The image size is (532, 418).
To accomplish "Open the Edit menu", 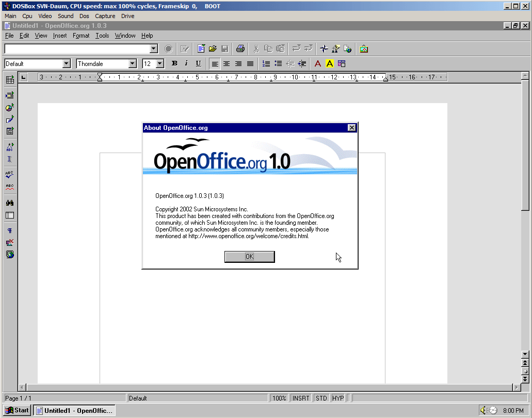I will 24,36.
